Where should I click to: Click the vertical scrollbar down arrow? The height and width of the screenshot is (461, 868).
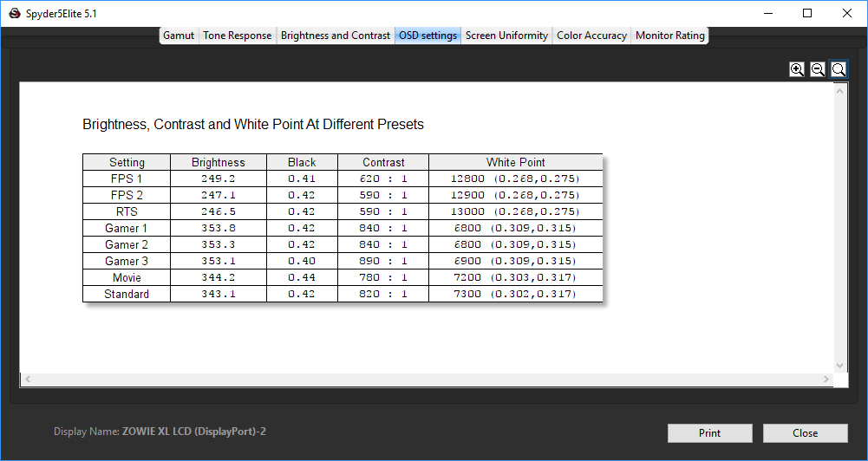pos(839,366)
